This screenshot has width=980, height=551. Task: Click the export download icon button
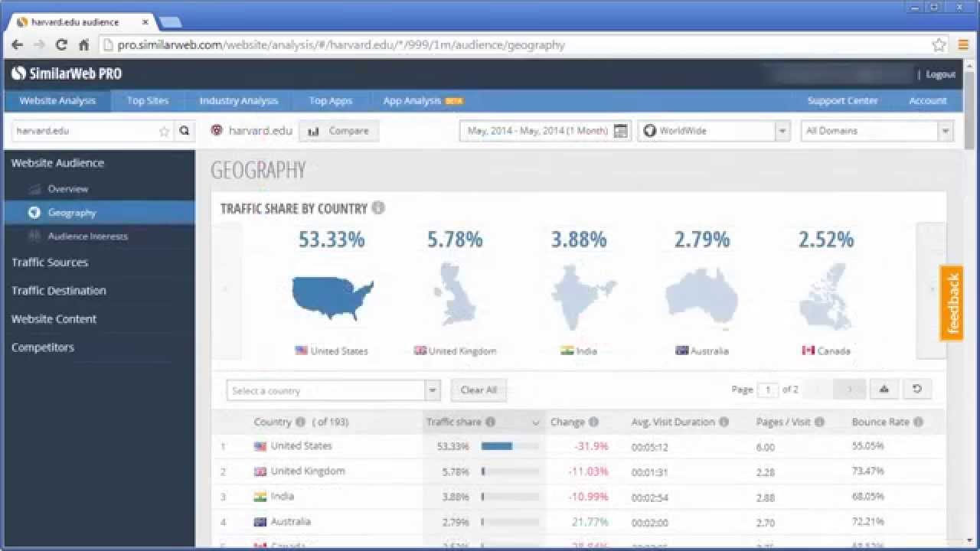pos(884,390)
